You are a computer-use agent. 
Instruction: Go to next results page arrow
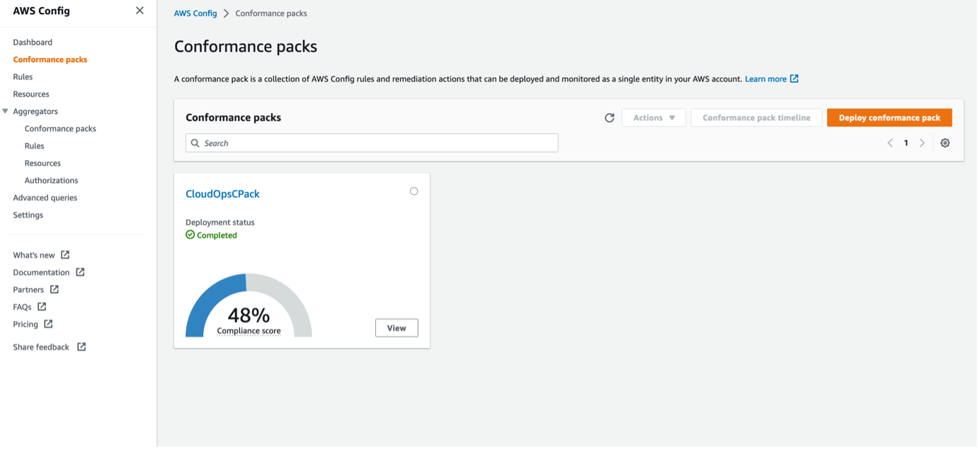(922, 142)
